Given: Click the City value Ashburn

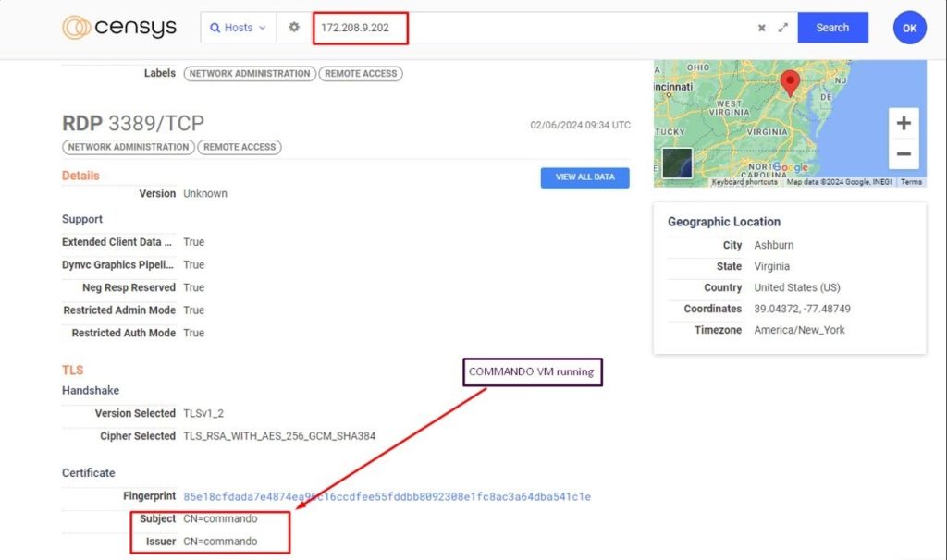Looking at the screenshot, I should pyautogui.click(x=774, y=245).
